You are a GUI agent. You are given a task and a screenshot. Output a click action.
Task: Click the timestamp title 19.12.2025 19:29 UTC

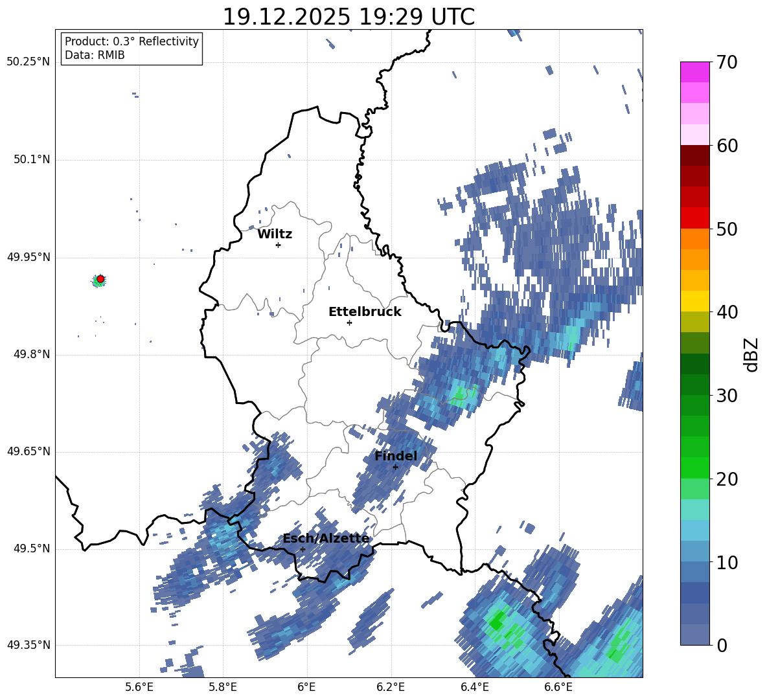click(x=349, y=17)
